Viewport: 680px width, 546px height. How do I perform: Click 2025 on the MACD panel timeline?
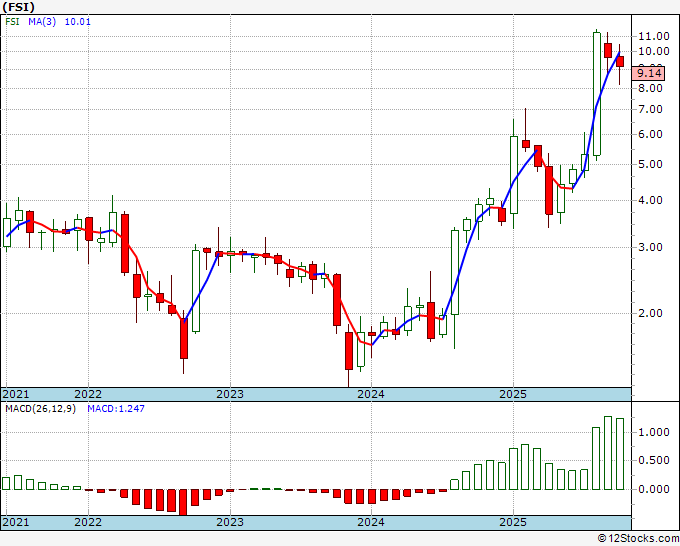coord(513,522)
